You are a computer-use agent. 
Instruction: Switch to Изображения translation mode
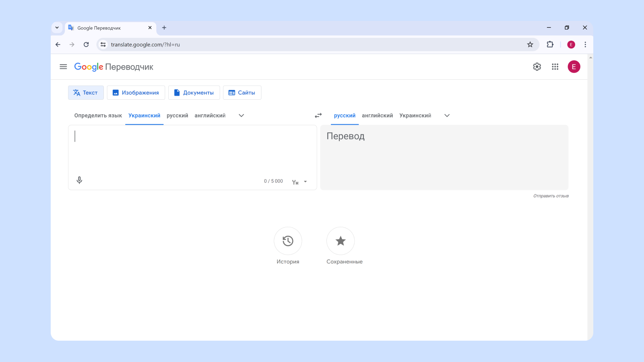(136, 93)
